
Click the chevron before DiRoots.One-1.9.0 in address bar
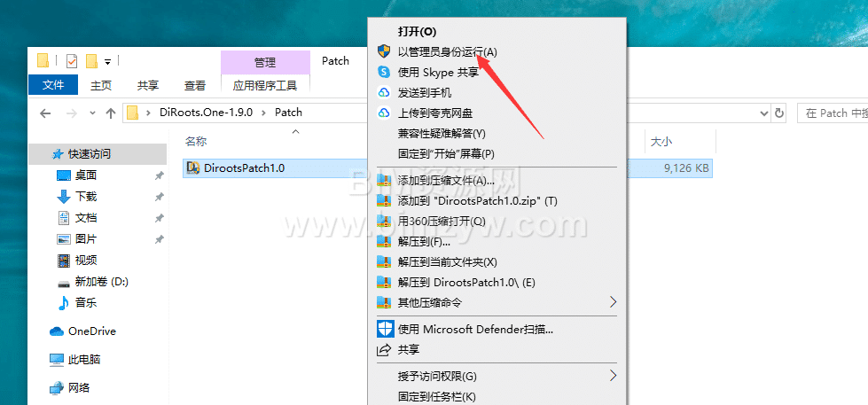point(148,113)
